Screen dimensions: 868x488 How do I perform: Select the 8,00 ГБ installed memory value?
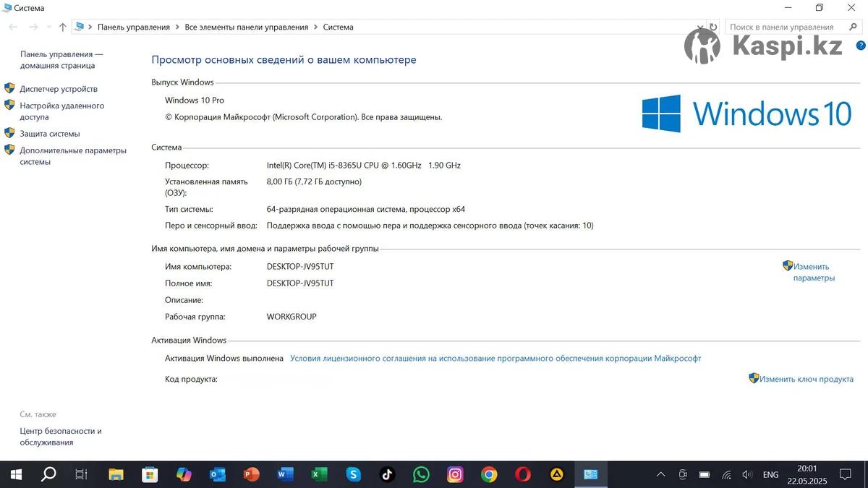point(314,182)
